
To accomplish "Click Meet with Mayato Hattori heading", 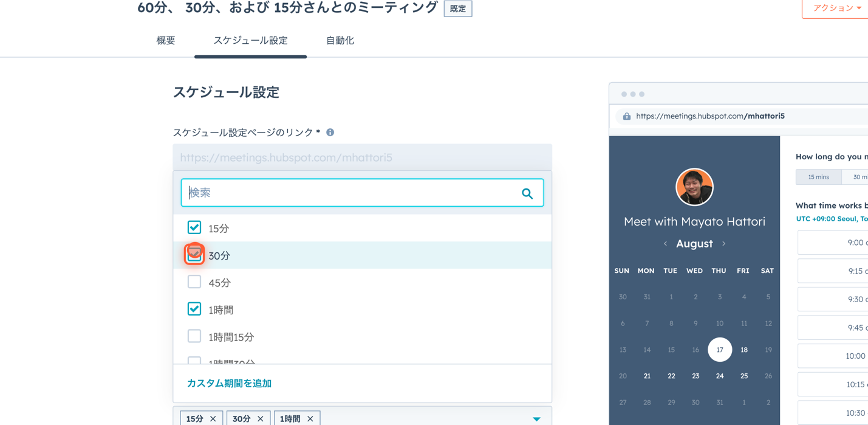I will point(694,221).
